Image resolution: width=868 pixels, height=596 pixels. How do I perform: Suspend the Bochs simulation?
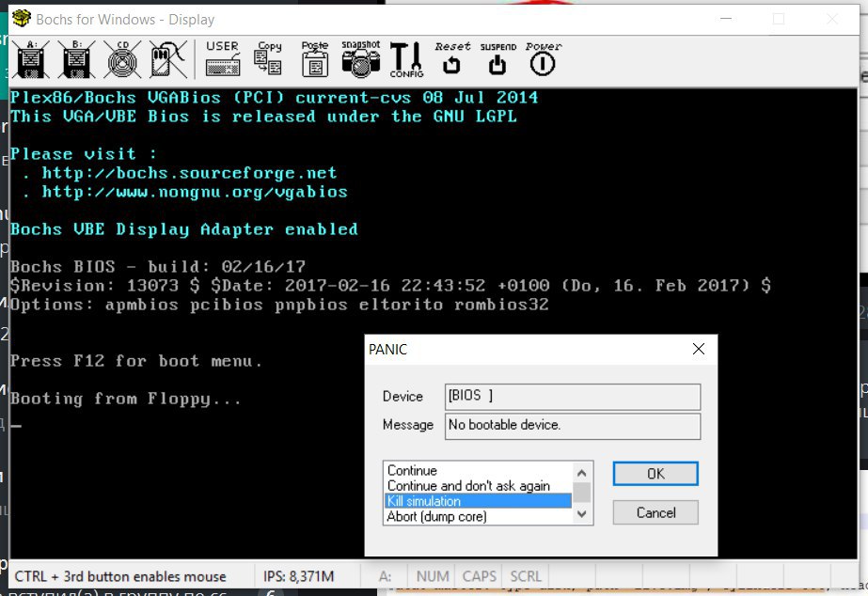pos(497,58)
